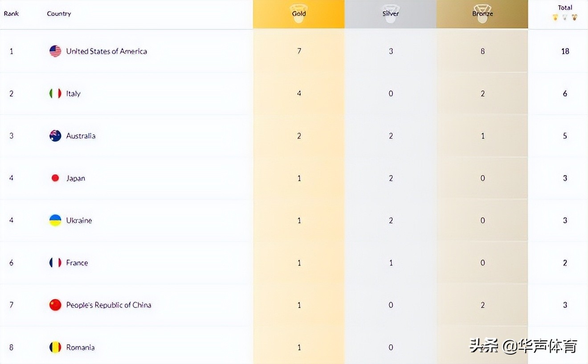Sort by the Gold medal column header
This screenshot has width=588, height=364.
coord(299,14)
